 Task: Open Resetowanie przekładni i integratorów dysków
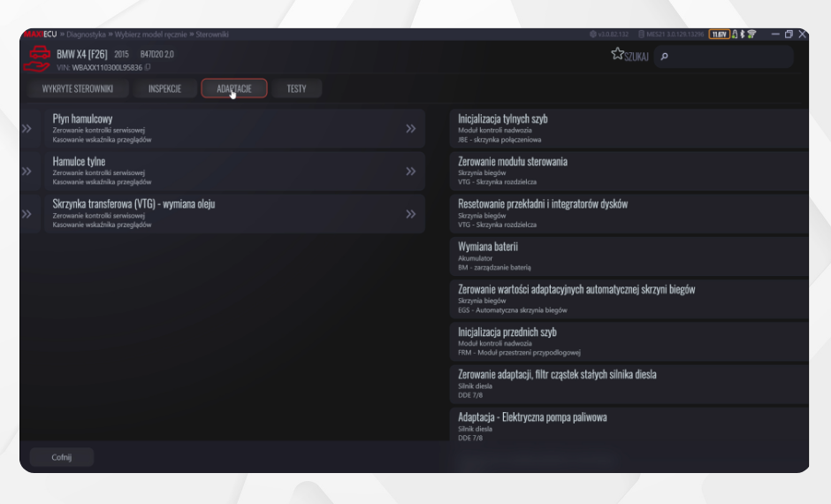[x=629, y=214]
